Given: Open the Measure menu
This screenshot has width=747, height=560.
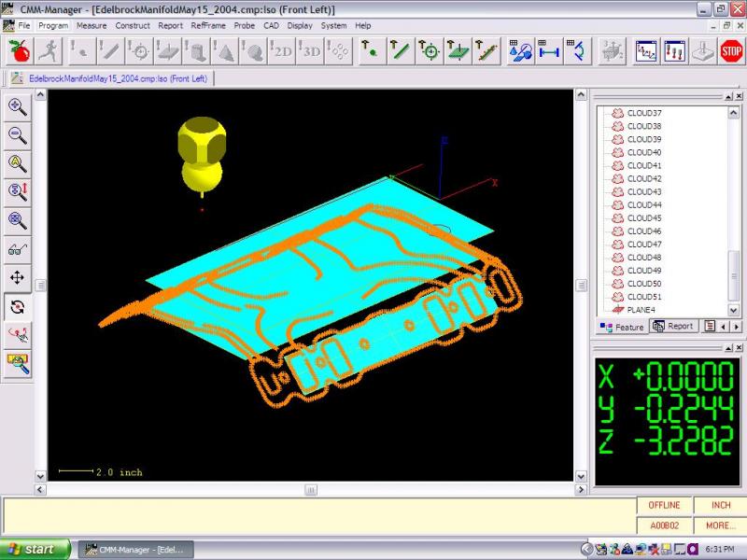Looking at the screenshot, I should (x=92, y=26).
